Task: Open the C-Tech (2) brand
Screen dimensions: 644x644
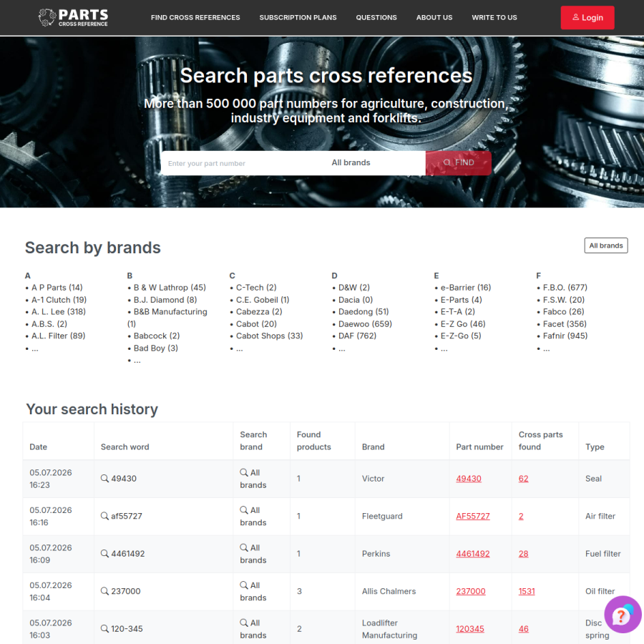Action: tap(256, 288)
